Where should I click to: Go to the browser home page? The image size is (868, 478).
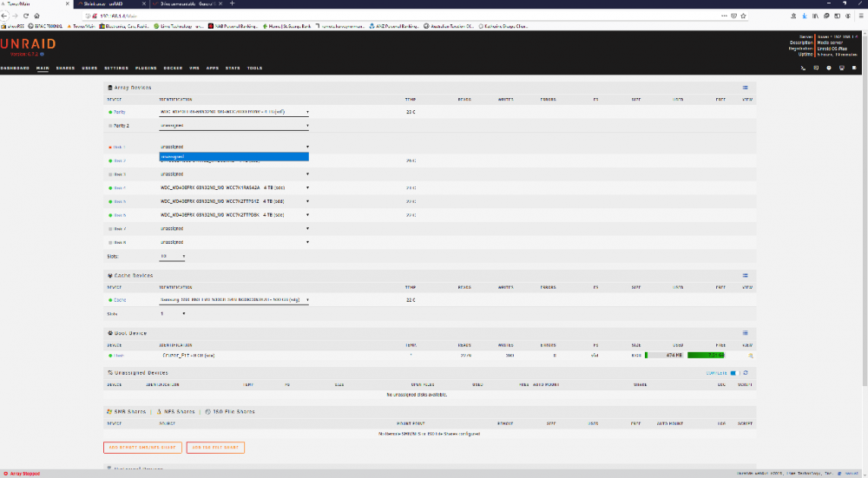(36, 16)
